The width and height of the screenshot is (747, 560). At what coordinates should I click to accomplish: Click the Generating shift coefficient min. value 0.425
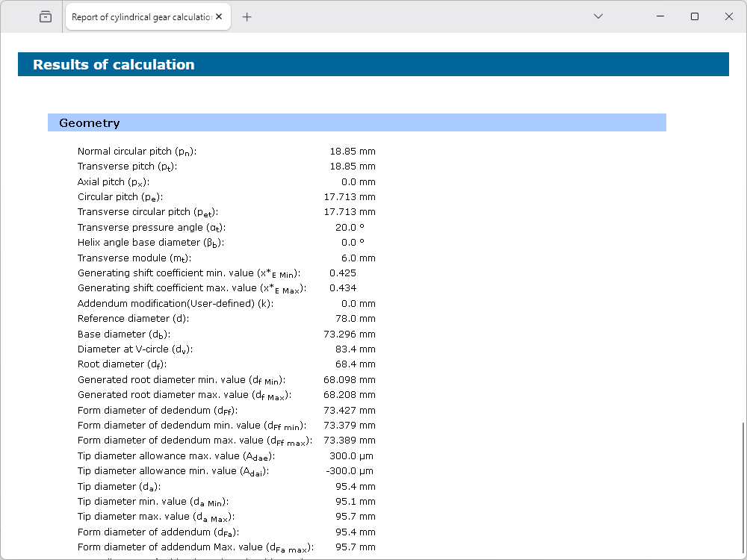point(343,273)
